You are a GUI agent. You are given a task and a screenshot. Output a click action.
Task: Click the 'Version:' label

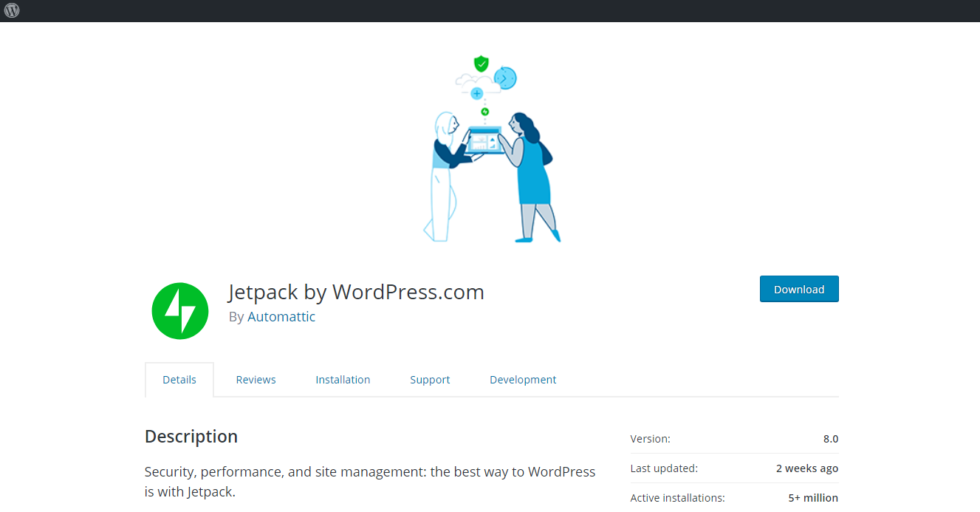pos(650,439)
